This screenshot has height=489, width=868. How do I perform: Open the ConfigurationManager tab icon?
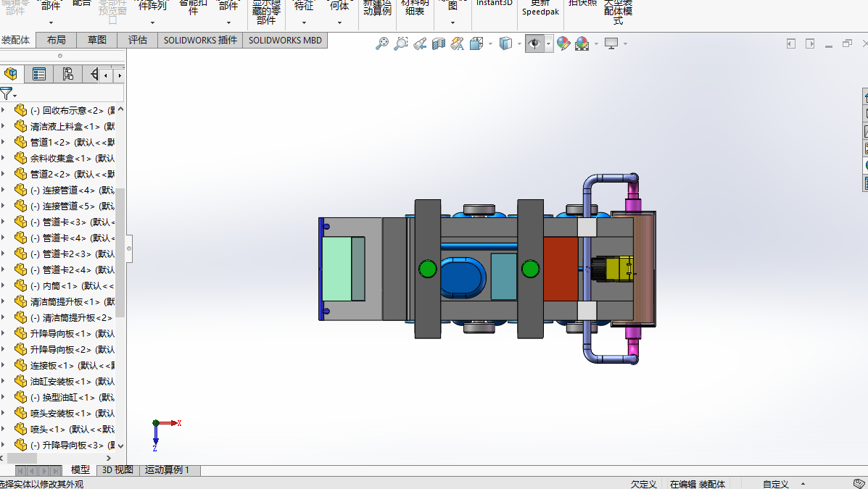click(67, 74)
